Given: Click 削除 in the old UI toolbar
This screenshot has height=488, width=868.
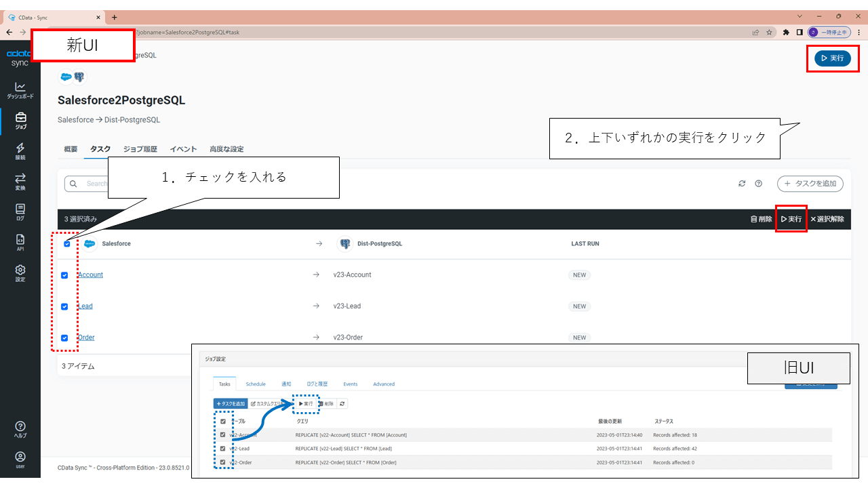Looking at the screenshot, I should point(326,404).
